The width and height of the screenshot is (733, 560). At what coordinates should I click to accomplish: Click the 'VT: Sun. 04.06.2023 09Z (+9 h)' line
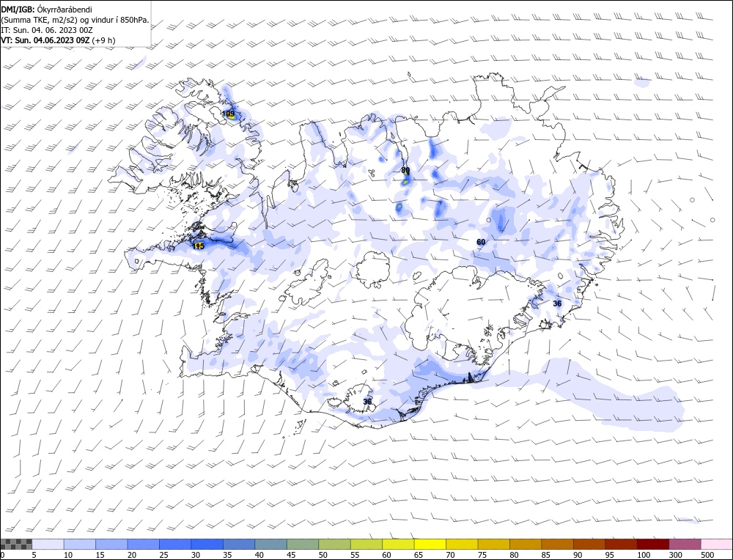(x=58, y=40)
